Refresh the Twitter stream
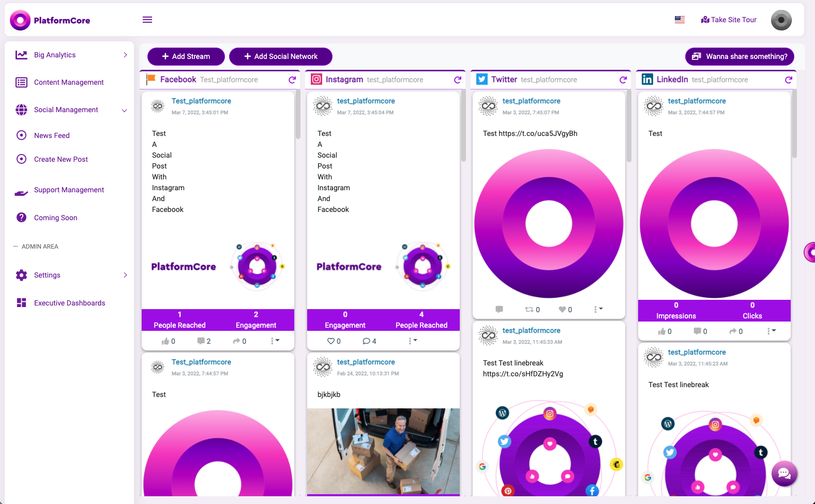This screenshot has height=504, width=815. tap(623, 80)
